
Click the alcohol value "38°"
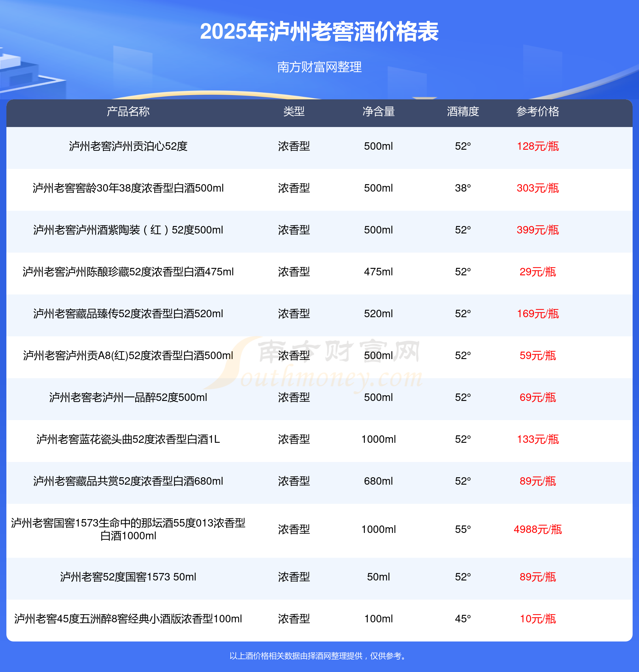pos(463,188)
